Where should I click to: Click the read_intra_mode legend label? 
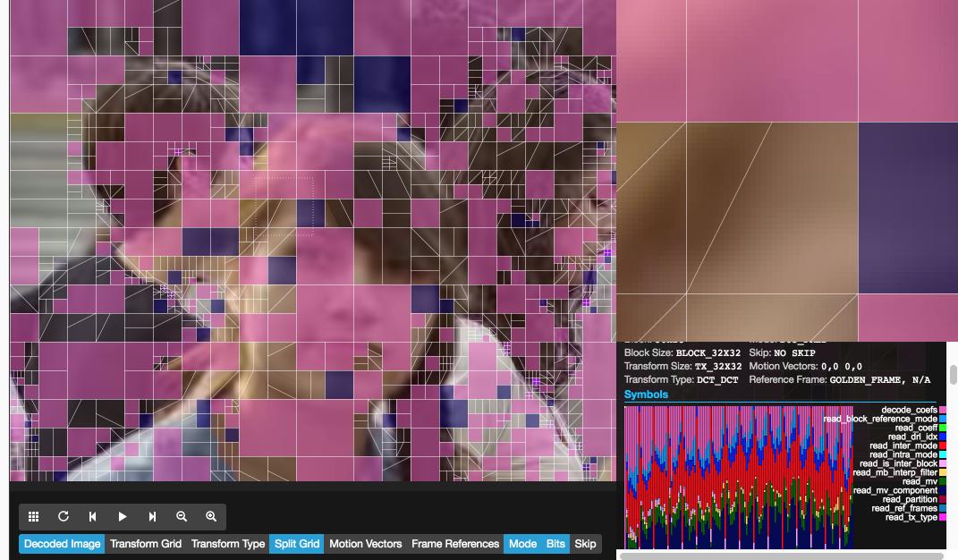pos(903,454)
